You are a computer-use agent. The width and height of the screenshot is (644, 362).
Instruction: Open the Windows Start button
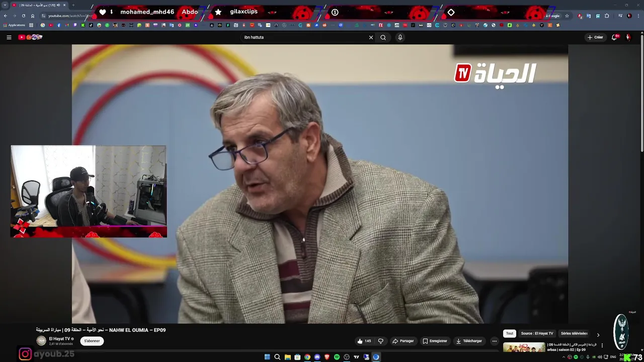[x=267, y=357]
